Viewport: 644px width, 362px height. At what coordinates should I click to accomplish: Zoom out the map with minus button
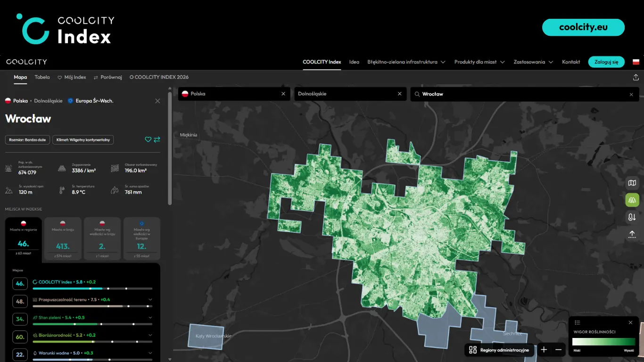coord(559,350)
